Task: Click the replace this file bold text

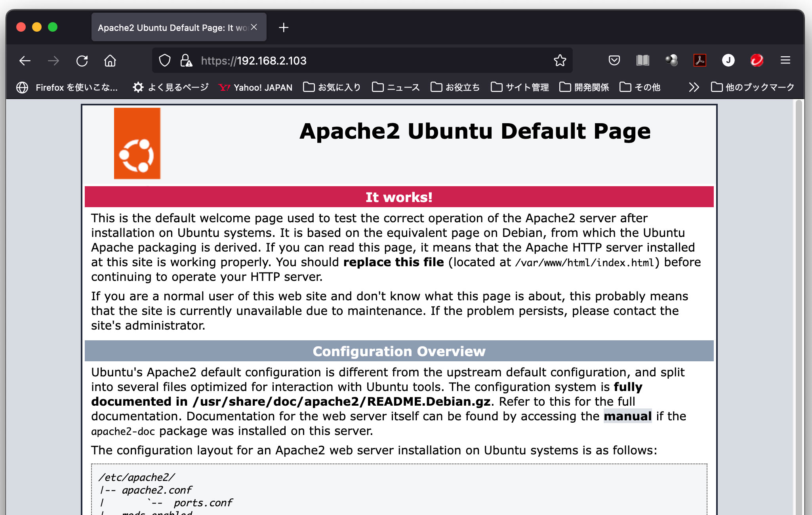Action: tap(393, 262)
